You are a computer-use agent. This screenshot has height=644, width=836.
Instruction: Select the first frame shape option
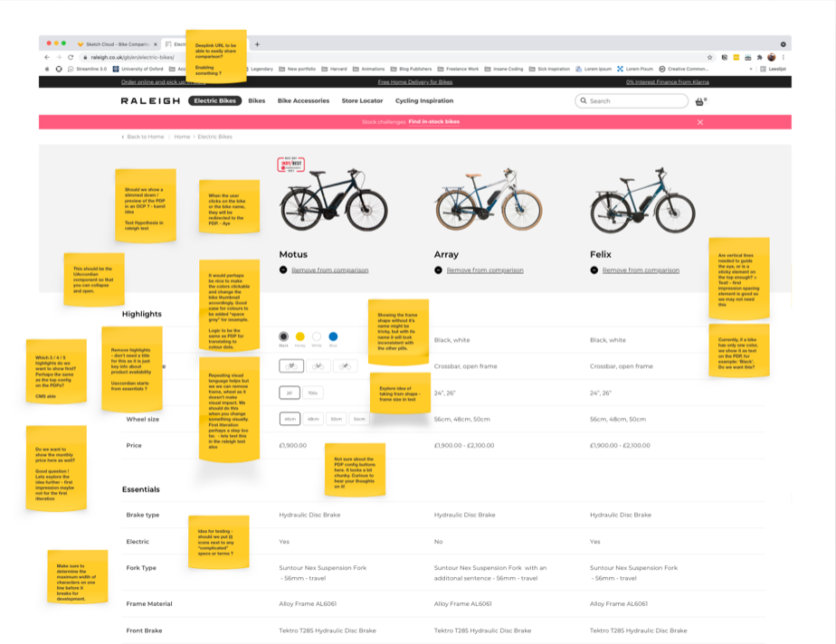pos(291,365)
